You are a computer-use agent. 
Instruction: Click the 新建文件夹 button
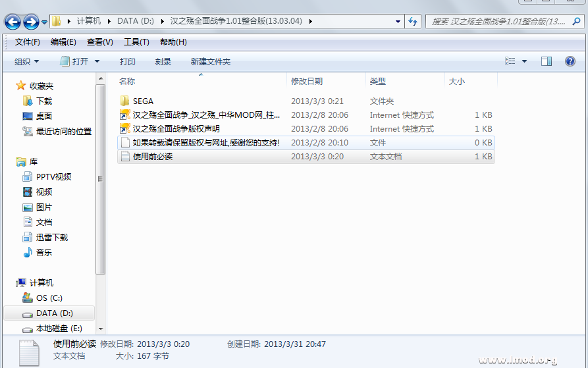click(x=211, y=61)
